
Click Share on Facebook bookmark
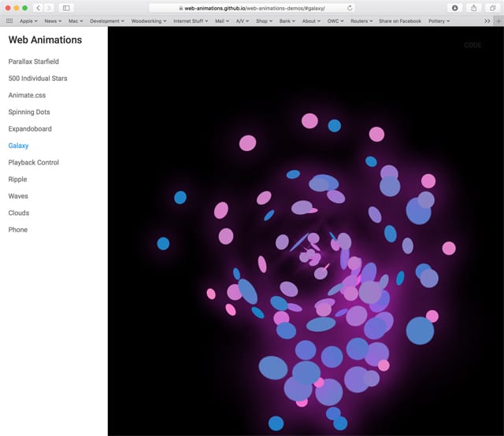pos(399,21)
